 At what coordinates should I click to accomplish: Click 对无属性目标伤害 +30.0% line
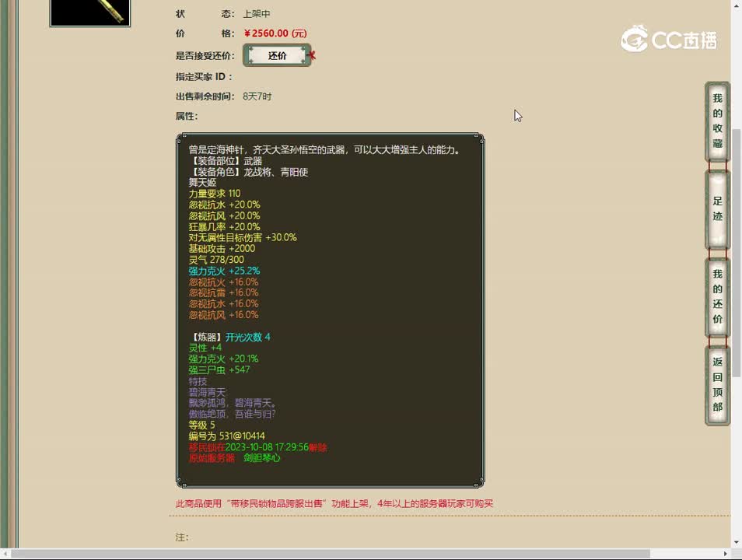tap(243, 238)
